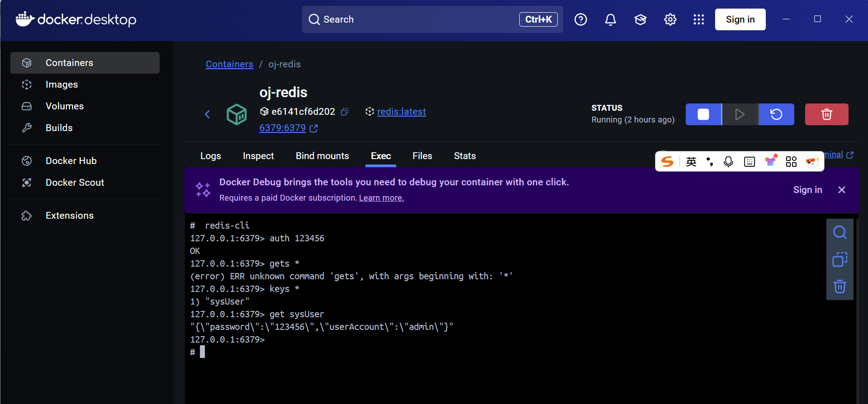
Task: Copy the terminal contents
Action: (840, 259)
